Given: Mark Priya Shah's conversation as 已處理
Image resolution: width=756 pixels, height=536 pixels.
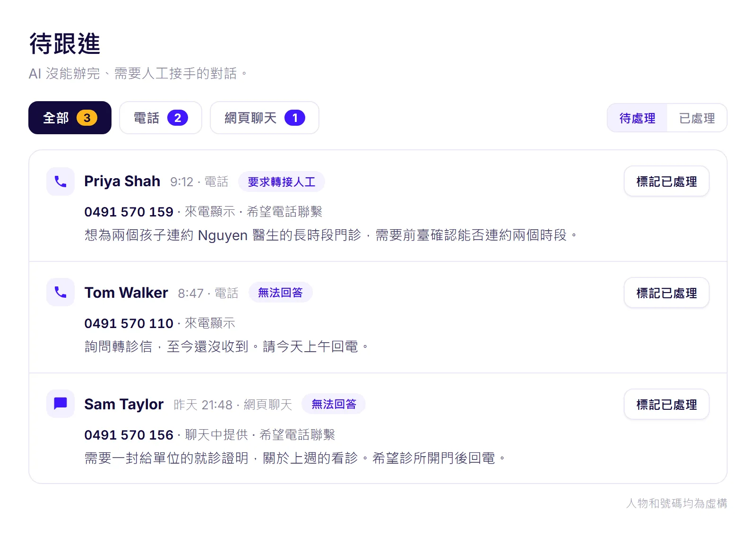Looking at the screenshot, I should click(x=667, y=182).
